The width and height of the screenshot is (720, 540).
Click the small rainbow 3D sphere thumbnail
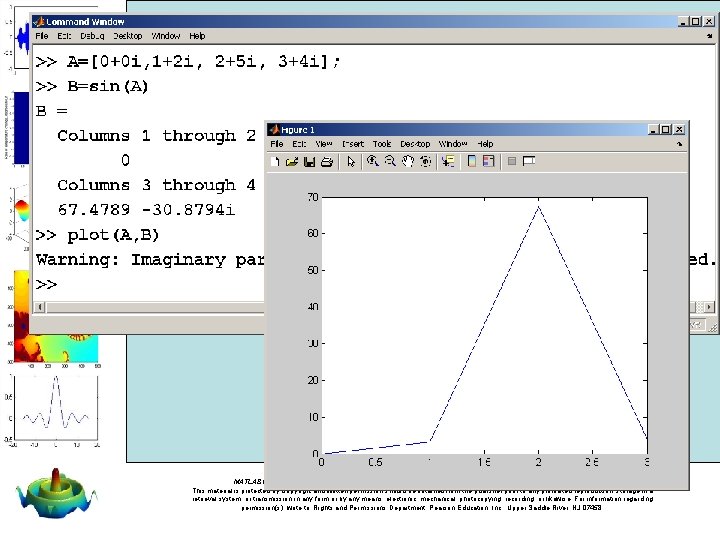[x=22, y=210]
